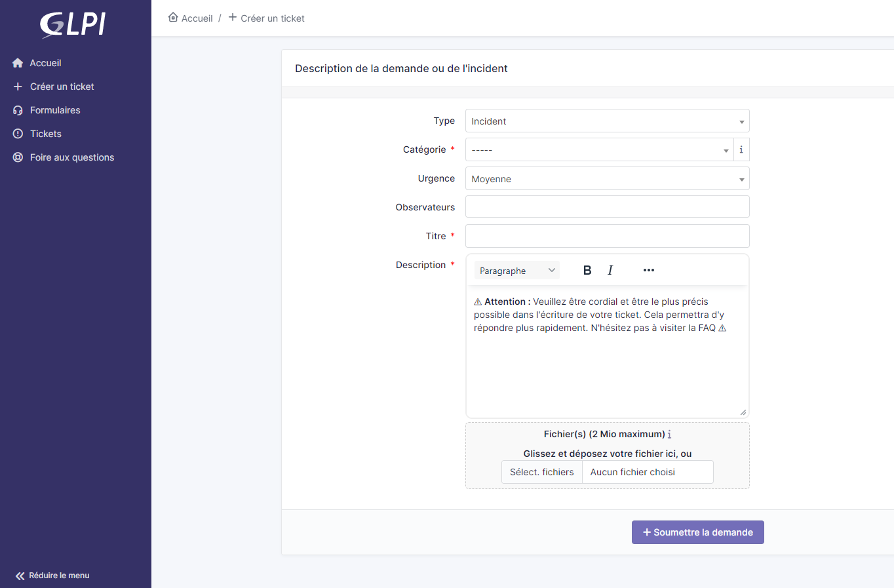The width and height of the screenshot is (894, 588).
Task: Click into the Observateurs field
Action: tap(607, 207)
